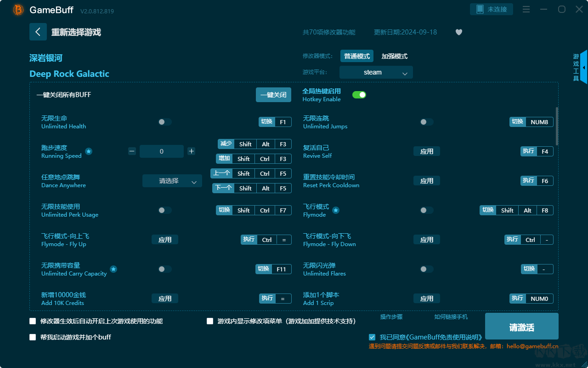Apply Flymode - Fly Down
The image size is (588, 368).
point(427,240)
